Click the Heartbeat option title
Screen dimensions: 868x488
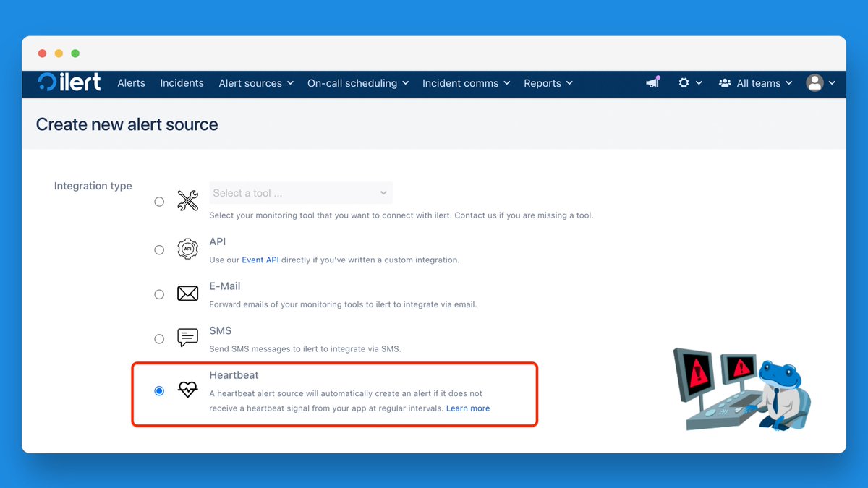pos(234,375)
